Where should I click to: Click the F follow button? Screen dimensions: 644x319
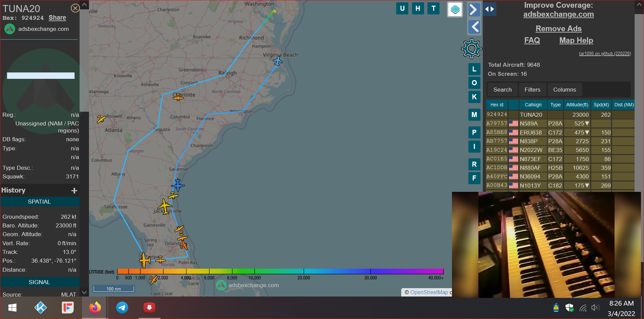(x=474, y=178)
